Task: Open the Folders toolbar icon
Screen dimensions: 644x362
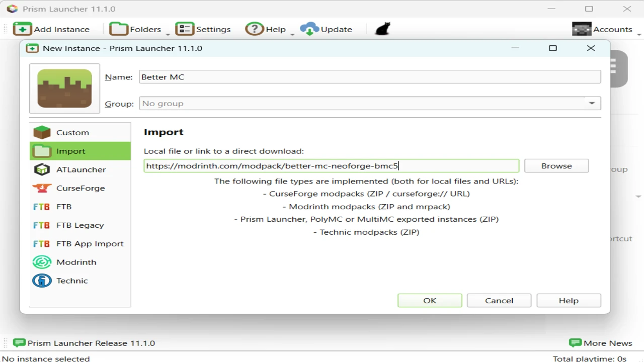Action: click(x=119, y=29)
